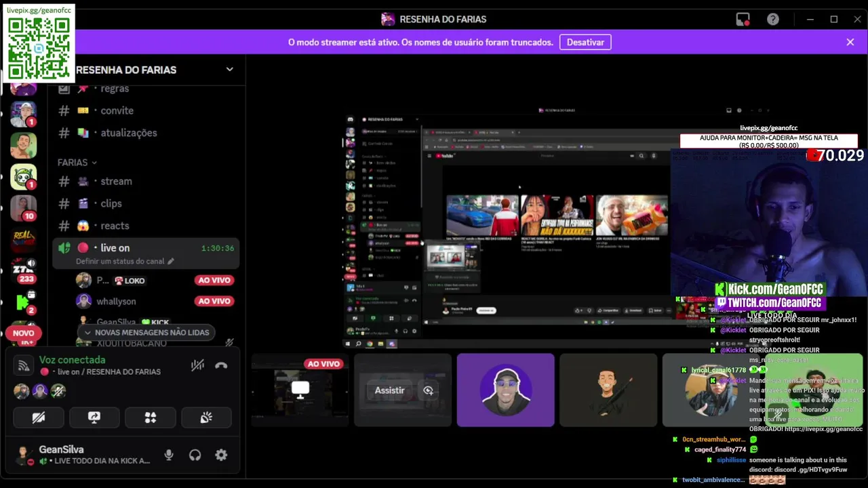Dismiss the streamer mode purple banner
The height and width of the screenshot is (488, 868).
[x=850, y=42]
